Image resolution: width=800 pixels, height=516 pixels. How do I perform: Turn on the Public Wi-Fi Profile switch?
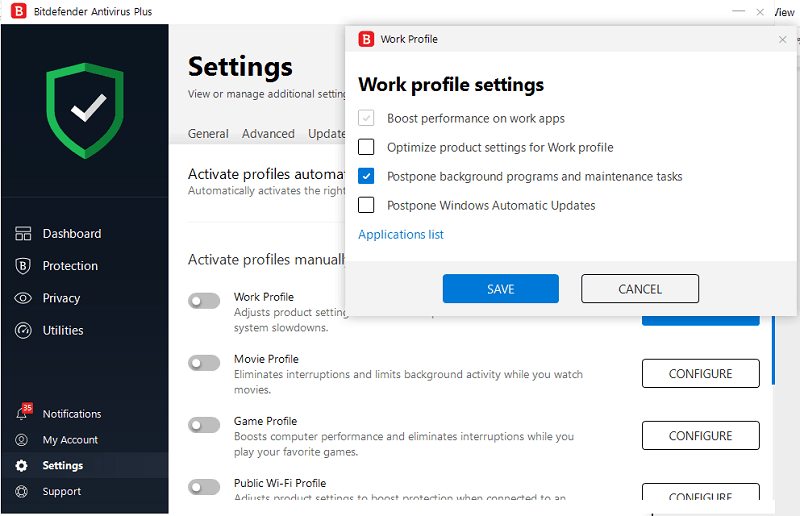click(204, 487)
